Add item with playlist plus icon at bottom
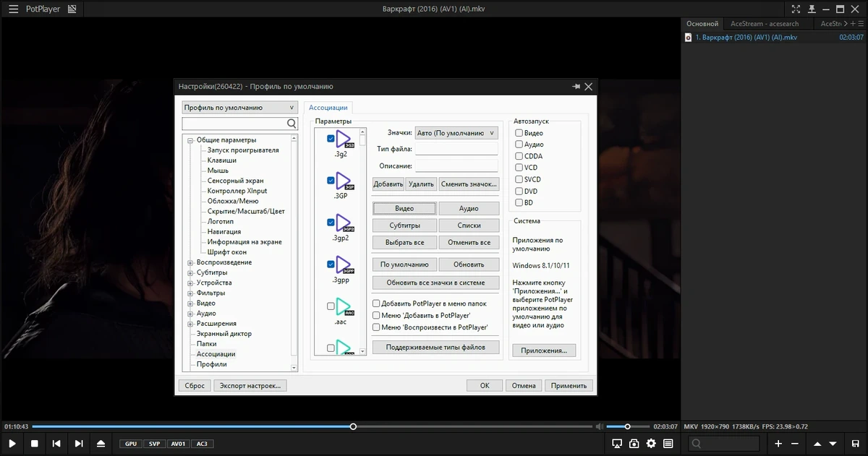Image resolution: width=868 pixels, height=456 pixels. (778, 443)
